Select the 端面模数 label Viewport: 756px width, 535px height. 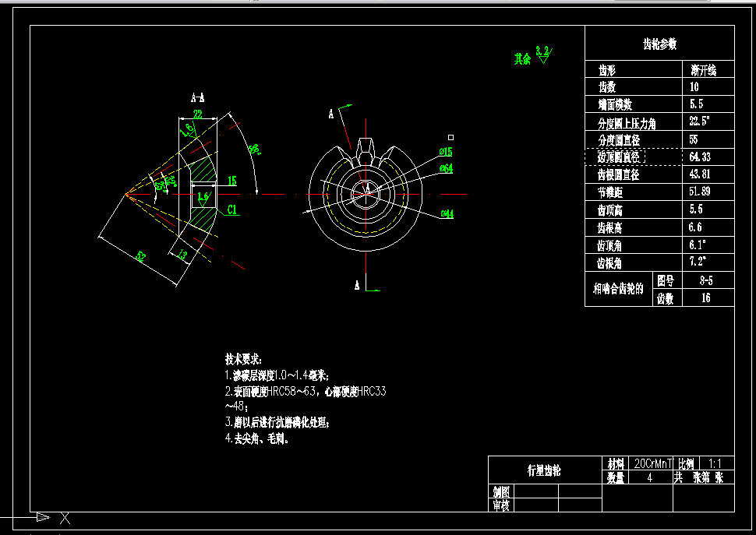pos(615,104)
